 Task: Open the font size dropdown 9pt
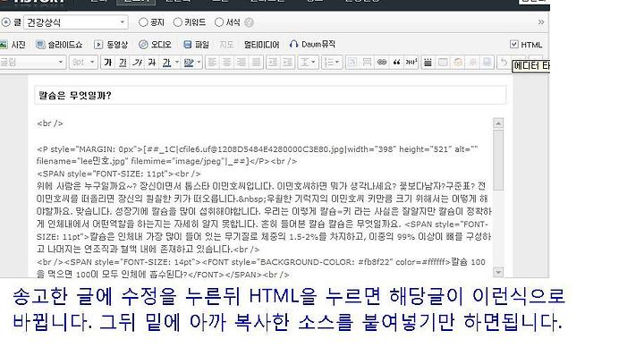point(83,63)
